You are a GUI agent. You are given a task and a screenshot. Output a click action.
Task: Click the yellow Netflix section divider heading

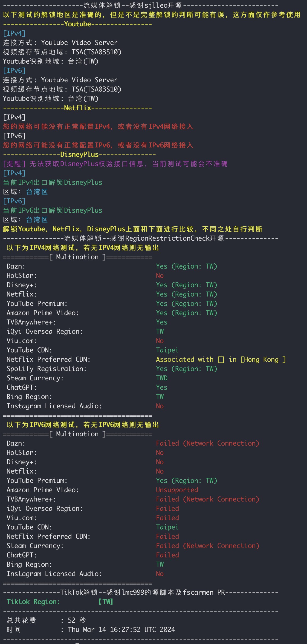point(77,108)
